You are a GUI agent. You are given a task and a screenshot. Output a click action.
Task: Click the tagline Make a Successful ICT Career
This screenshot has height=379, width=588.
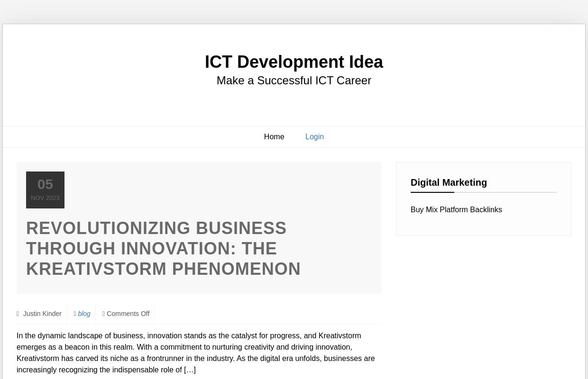(294, 81)
